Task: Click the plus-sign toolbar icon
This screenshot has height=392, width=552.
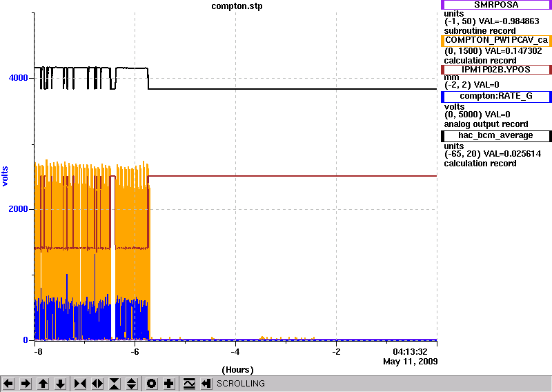Action: (x=169, y=383)
